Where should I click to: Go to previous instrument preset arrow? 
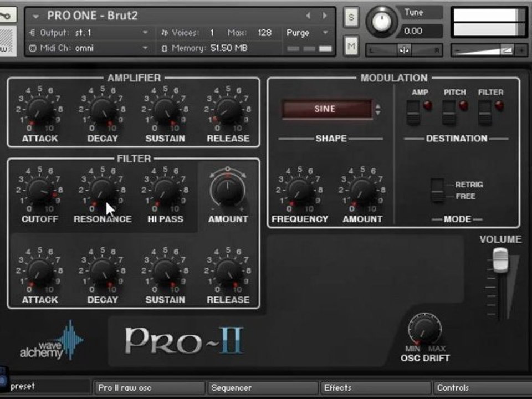click(x=308, y=16)
